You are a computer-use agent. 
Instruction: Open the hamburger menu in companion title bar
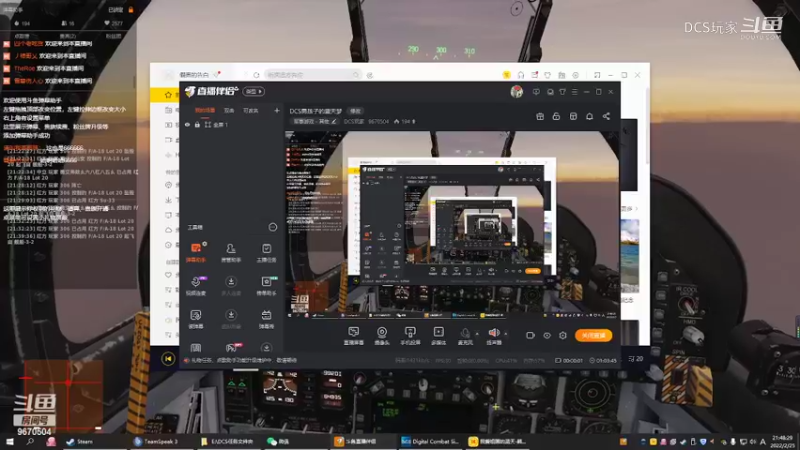pos(574,92)
